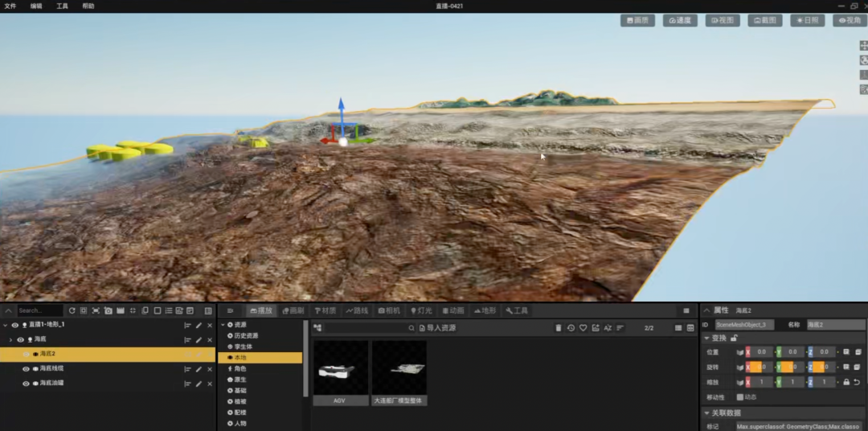Switch to the 灯光 tab
This screenshot has width=868, height=431.
(422, 310)
